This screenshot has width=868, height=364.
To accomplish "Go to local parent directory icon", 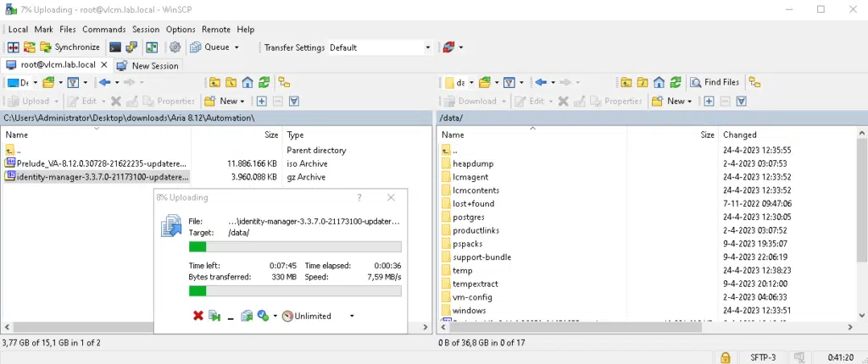I will 214,82.
